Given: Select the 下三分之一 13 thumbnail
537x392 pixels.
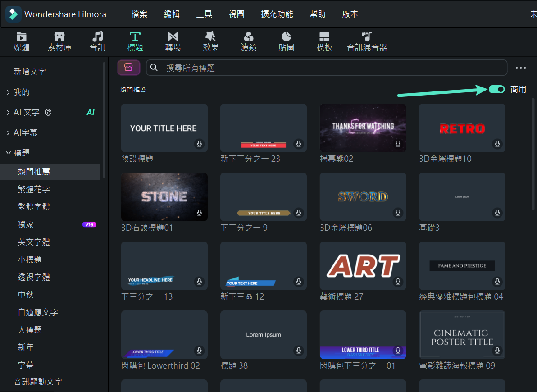Looking at the screenshot, I should [x=164, y=266].
